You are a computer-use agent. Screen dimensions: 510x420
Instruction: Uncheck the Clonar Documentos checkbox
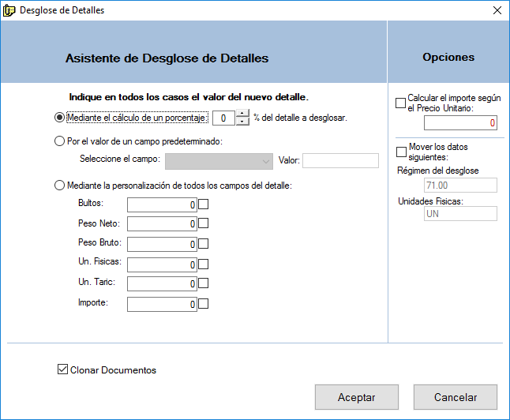pyautogui.click(x=63, y=369)
